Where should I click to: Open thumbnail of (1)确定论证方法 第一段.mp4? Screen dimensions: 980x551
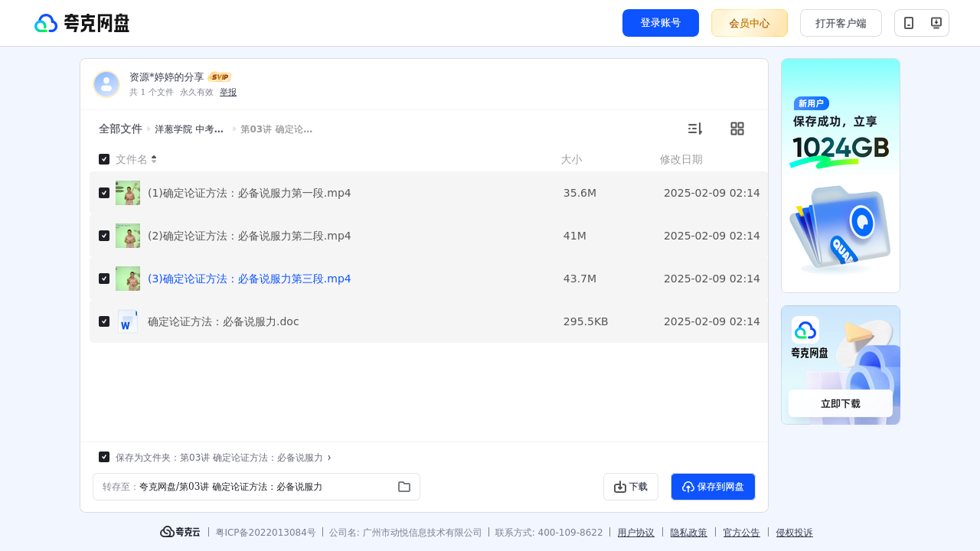[128, 193]
